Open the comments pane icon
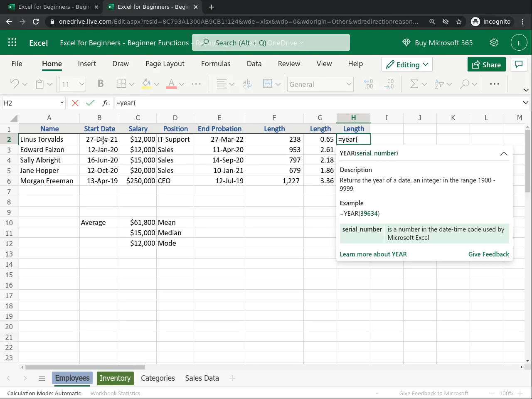The height and width of the screenshot is (399, 532). 518,64
